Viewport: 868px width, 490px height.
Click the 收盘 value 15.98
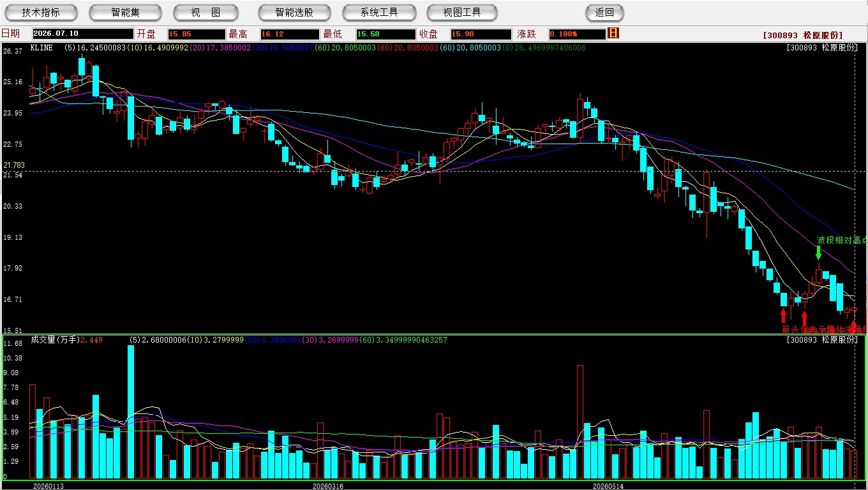[481, 34]
